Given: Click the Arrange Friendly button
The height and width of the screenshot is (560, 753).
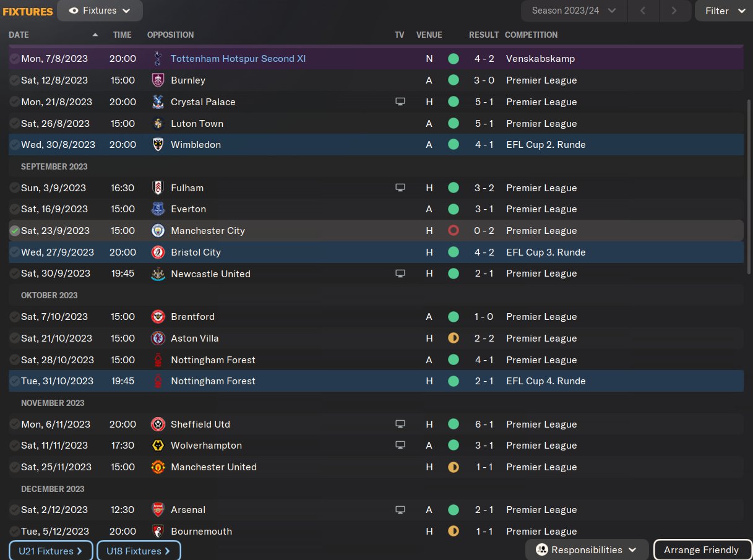Looking at the screenshot, I should tap(701, 550).
